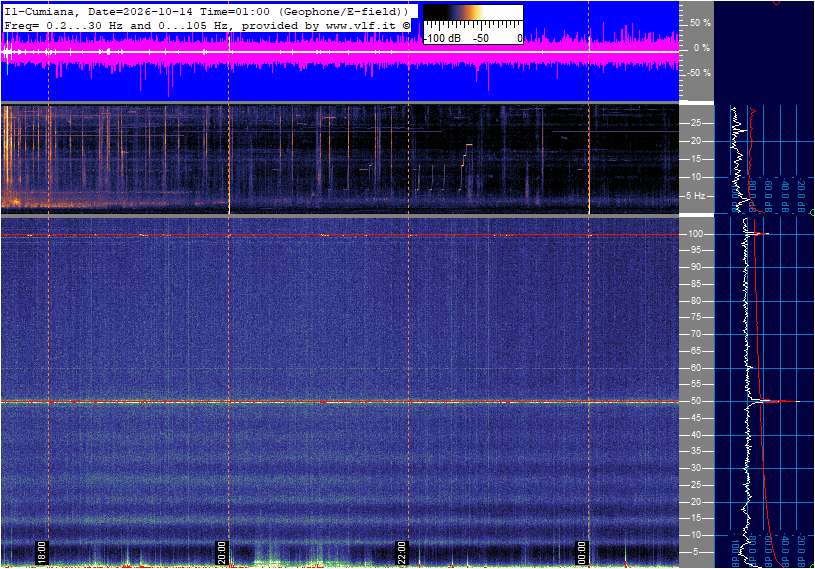This screenshot has width=815, height=569.
Task: Click the www.vlf.it text in header
Action: 361,25
